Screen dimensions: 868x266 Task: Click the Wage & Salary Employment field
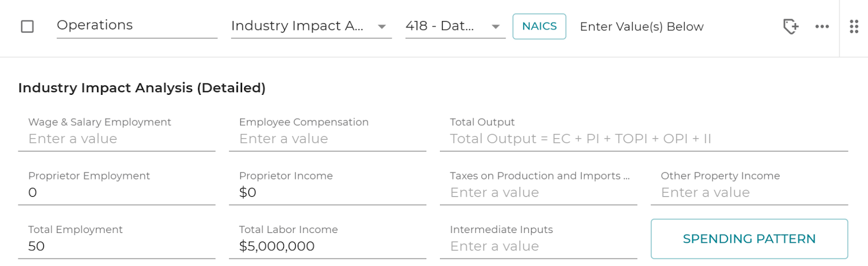(x=117, y=132)
